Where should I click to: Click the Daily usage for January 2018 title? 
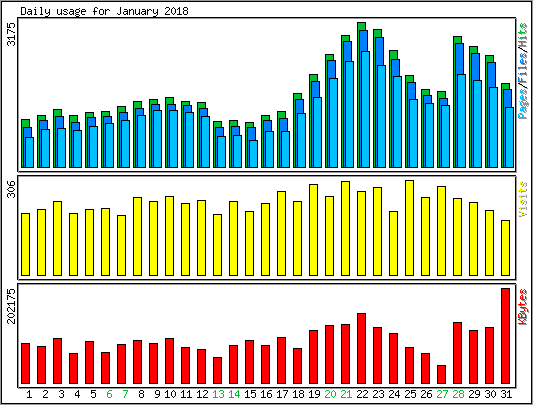[x=104, y=11]
